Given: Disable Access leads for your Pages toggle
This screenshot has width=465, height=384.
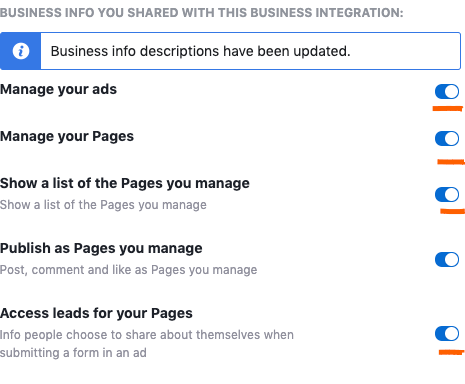Looking at the screenshot, I should click(447, 333).
